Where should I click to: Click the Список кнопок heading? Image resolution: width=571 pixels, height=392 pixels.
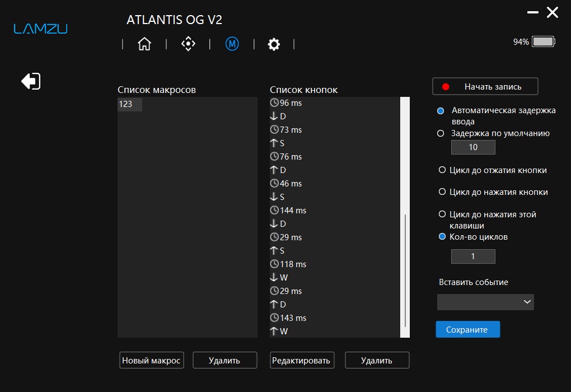pos(304,90)
